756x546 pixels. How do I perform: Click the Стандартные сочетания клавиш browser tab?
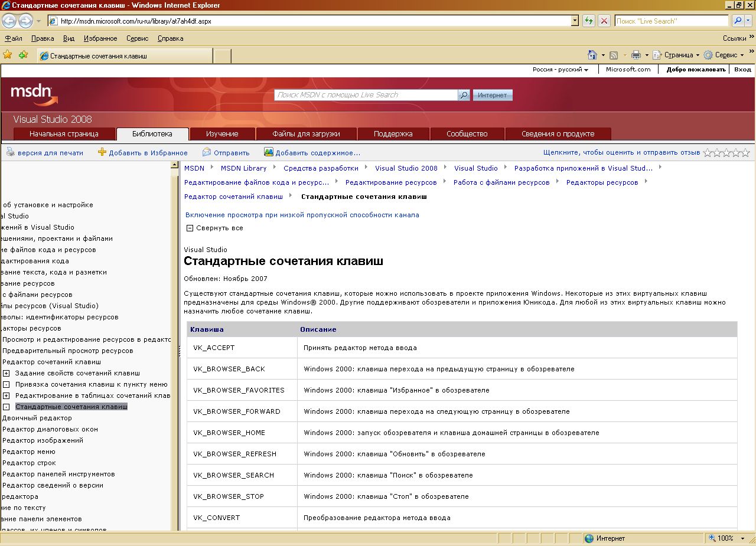pos(124,56)
